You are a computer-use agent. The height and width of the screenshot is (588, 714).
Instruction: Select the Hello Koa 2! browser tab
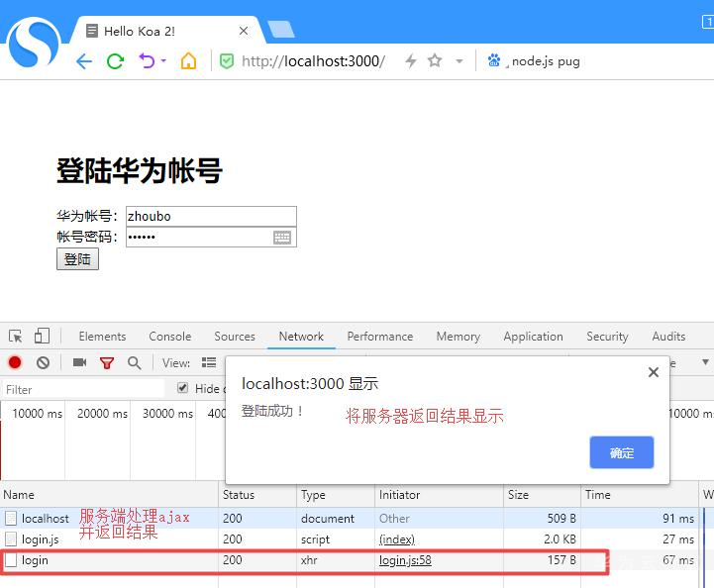[166, 31]
